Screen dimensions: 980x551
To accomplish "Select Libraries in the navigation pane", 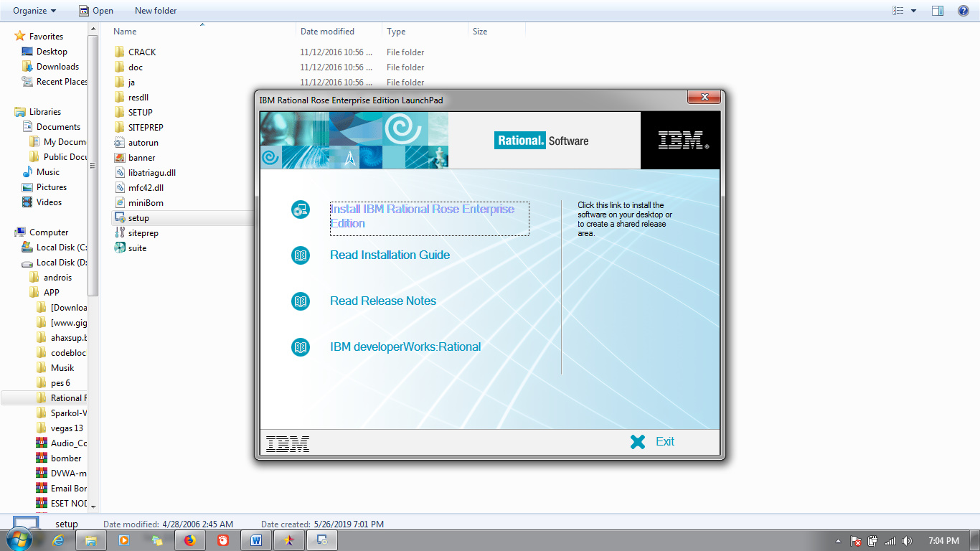I will pyautogui.click(x=45, y=112).
